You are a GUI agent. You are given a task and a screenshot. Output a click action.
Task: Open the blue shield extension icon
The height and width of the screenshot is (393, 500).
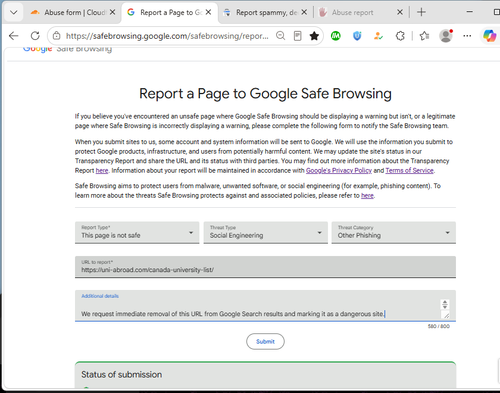(x=357, y=36)
